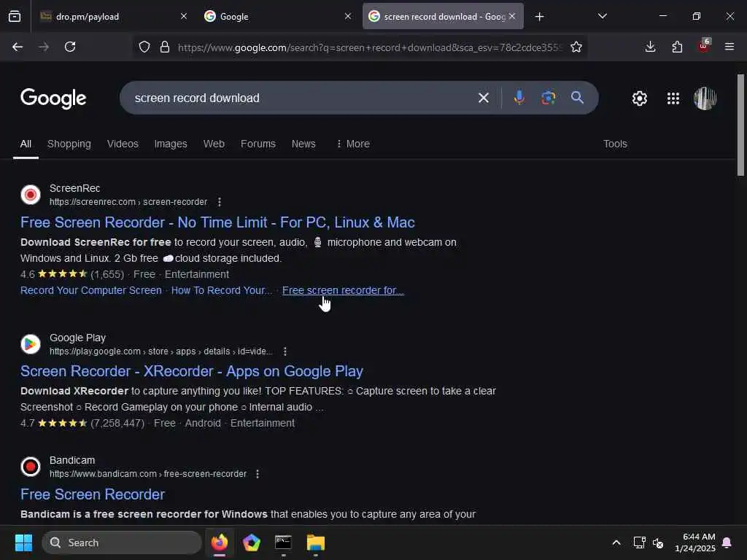Open Free Screen Recorder No Time Limit link
The height and width of the screenshot is (560, 747).
point(217,222)
